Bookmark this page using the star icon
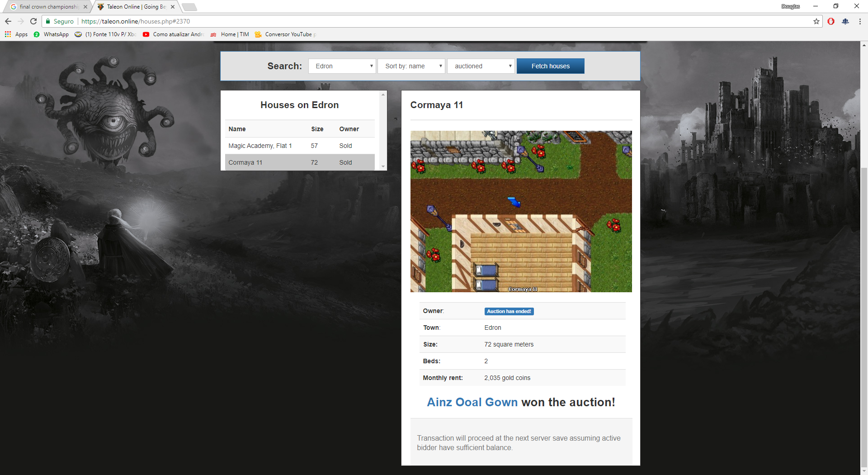Screen dimensions: 868x475 coord(816,21)
